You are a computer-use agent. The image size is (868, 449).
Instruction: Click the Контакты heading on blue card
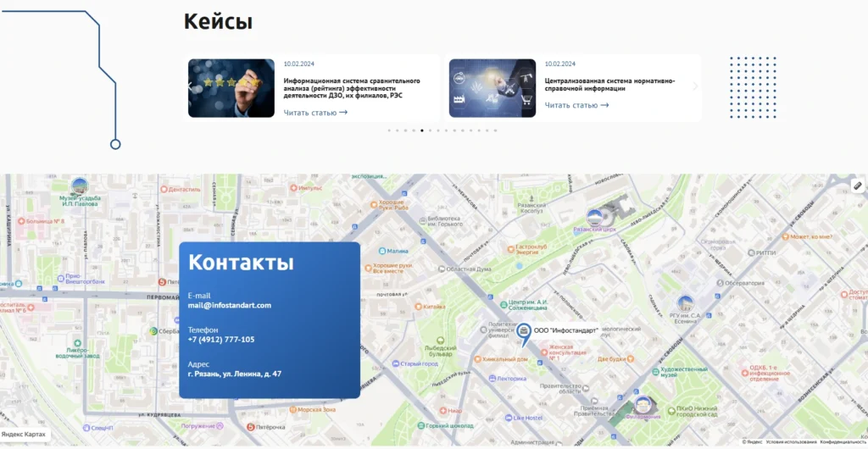(241, 262)
